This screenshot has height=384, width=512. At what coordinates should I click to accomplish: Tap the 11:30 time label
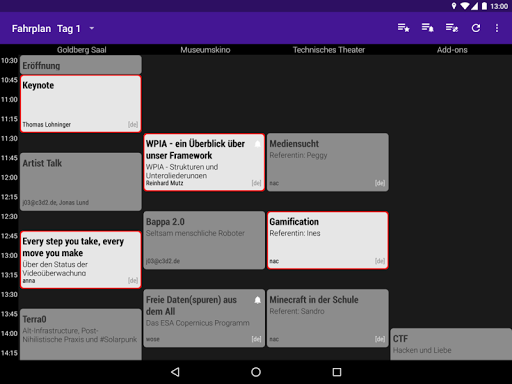click(x=9, y=139)
